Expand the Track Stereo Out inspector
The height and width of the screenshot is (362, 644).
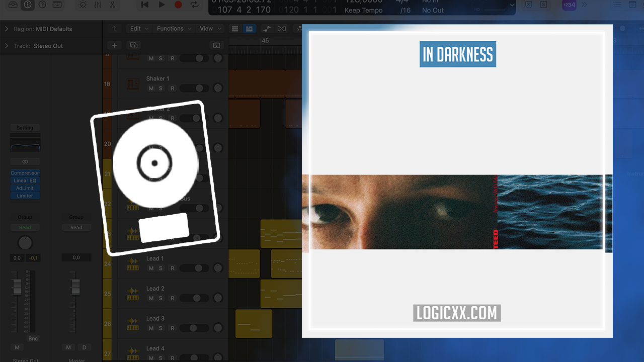(7, 46)
